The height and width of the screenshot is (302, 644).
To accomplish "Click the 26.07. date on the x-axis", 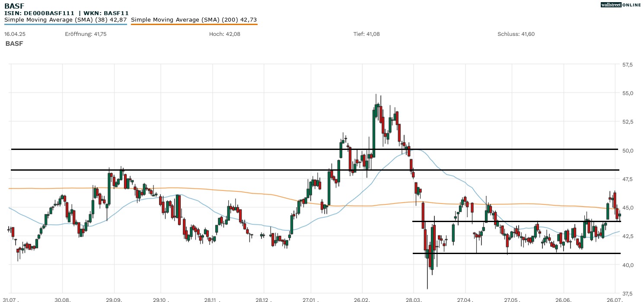I will click(x=615, y=299).
